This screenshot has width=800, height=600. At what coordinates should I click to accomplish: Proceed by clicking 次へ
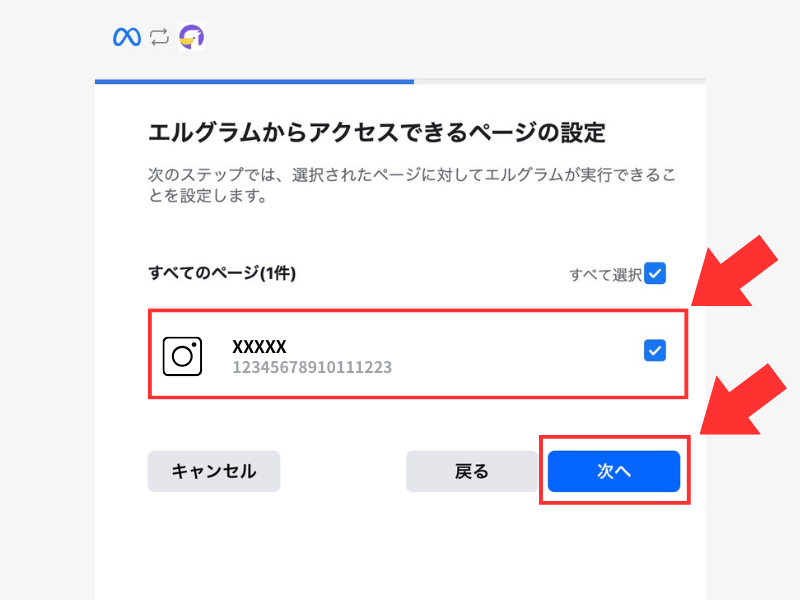[x=614, y=471]
